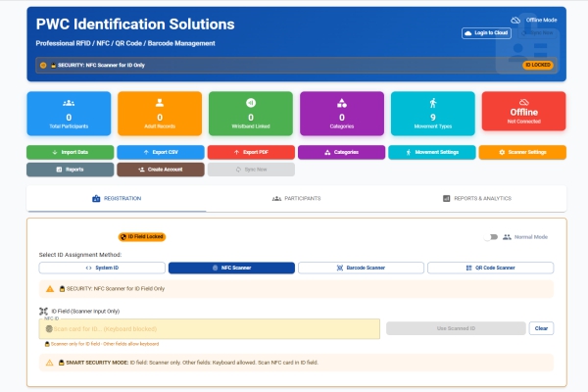Click the Offline Mode cloud icon
The width and height of the screenshot is (588, 392).
click(x=515, y=20)
